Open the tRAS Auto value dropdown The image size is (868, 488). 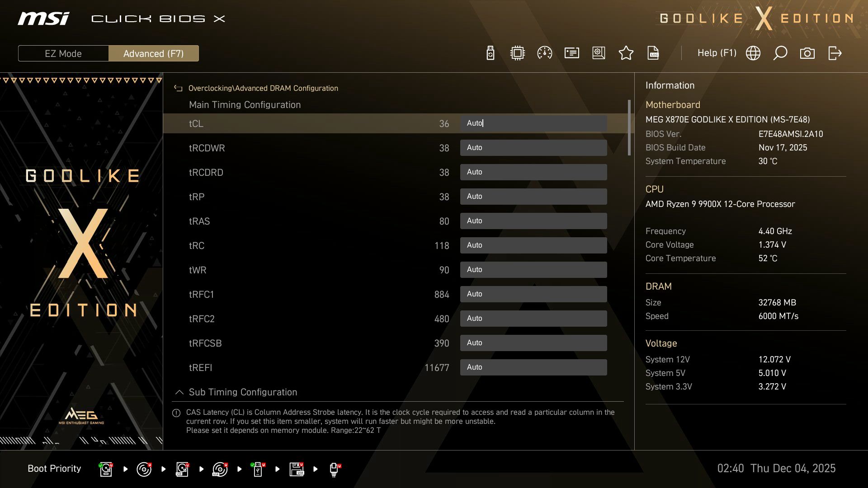pos(533,221)
